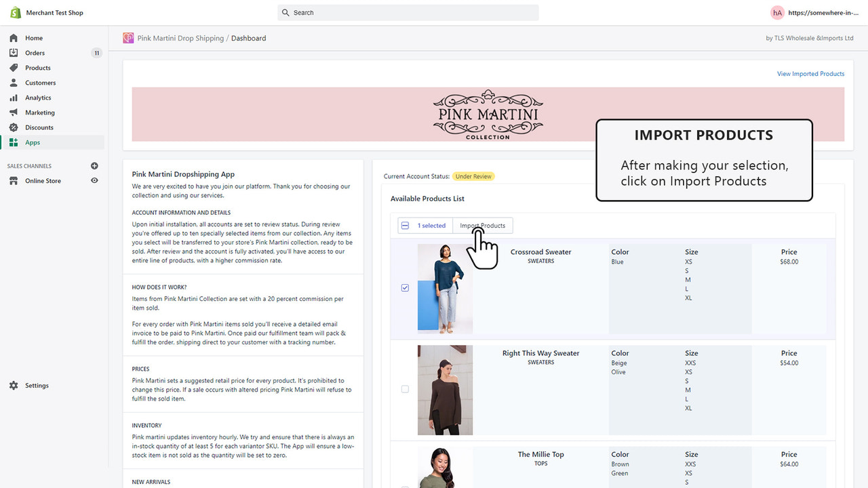Click the 1 selected label
This screenshot has width=868, height=488.
(x=431, y=226)
